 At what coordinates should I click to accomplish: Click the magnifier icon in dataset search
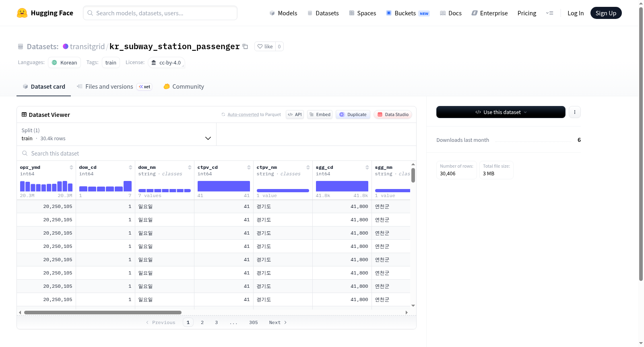(x=25, y=153)
